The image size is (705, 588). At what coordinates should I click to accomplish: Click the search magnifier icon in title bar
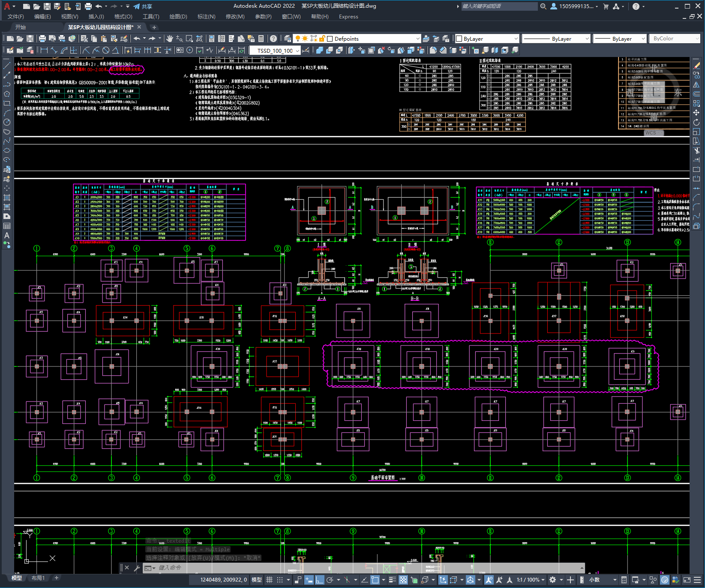(x=543, y=6)
